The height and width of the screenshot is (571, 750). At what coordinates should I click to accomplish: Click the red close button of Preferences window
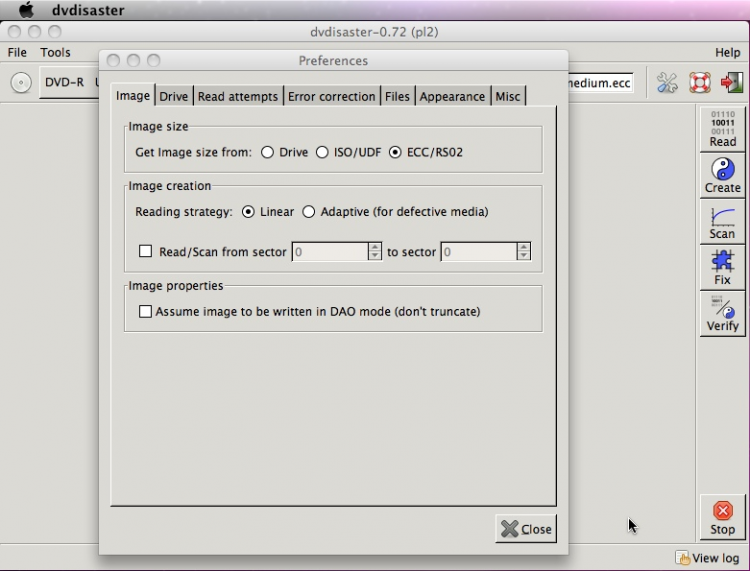click(113, 60)
